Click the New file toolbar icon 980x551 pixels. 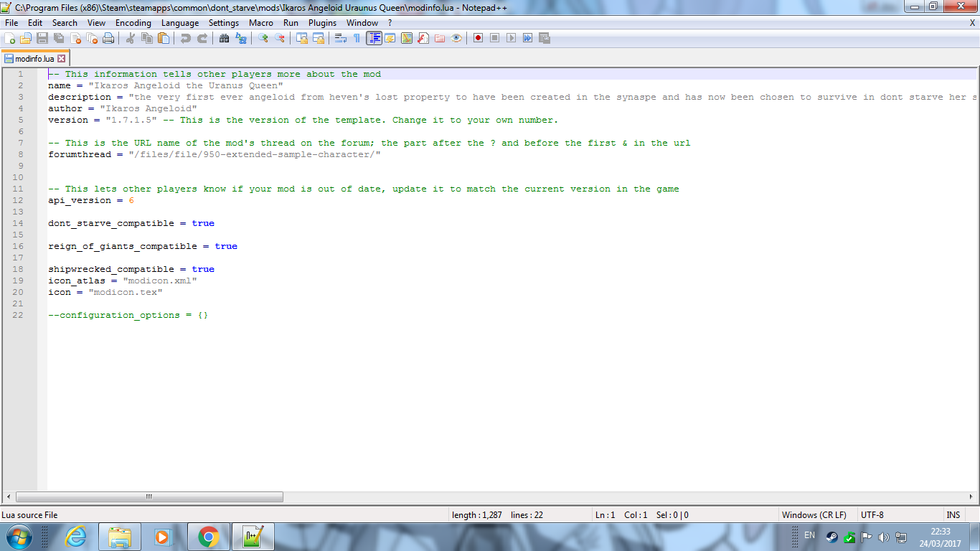(x=9, y=38)
